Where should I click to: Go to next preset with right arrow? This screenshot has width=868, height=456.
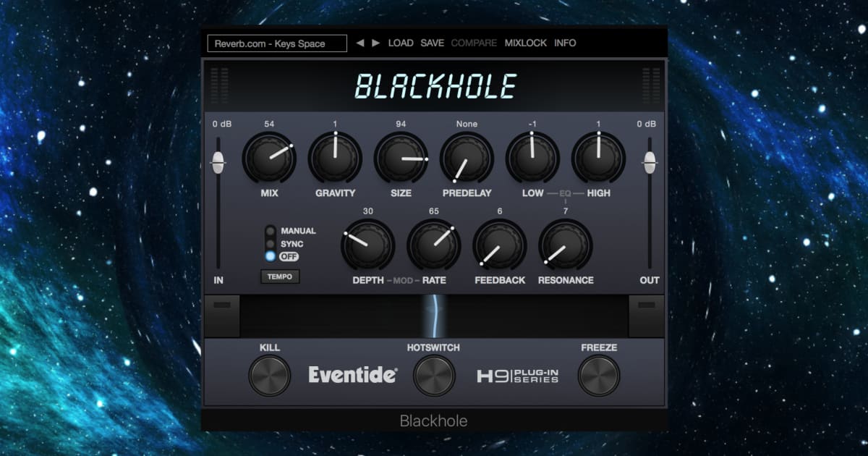click(375, 43)
